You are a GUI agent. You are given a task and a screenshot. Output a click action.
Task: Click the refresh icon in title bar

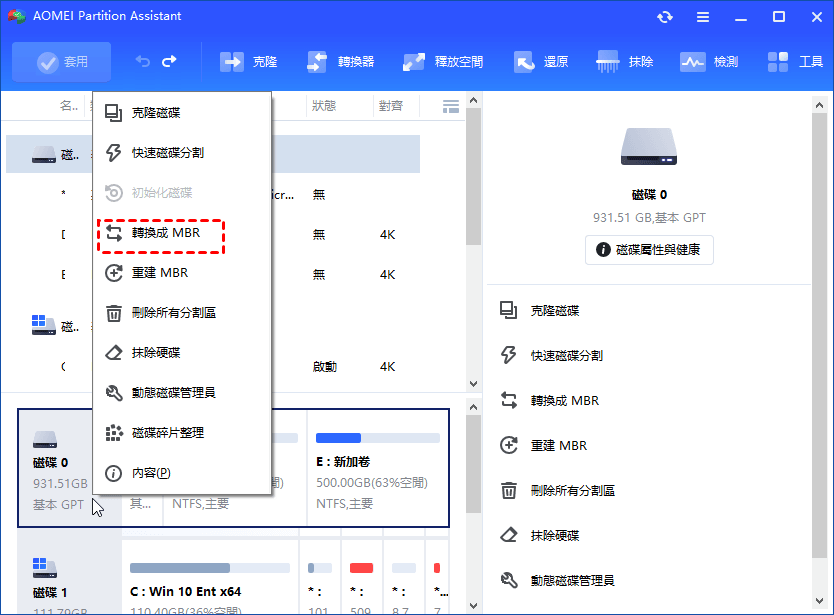(x=665, y=17)
